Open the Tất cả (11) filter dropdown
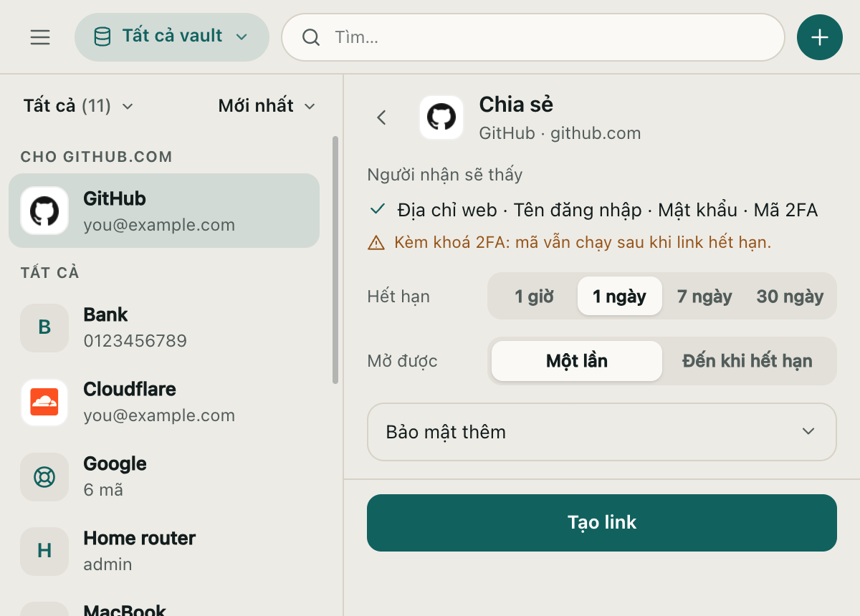 tap(79, 106)
